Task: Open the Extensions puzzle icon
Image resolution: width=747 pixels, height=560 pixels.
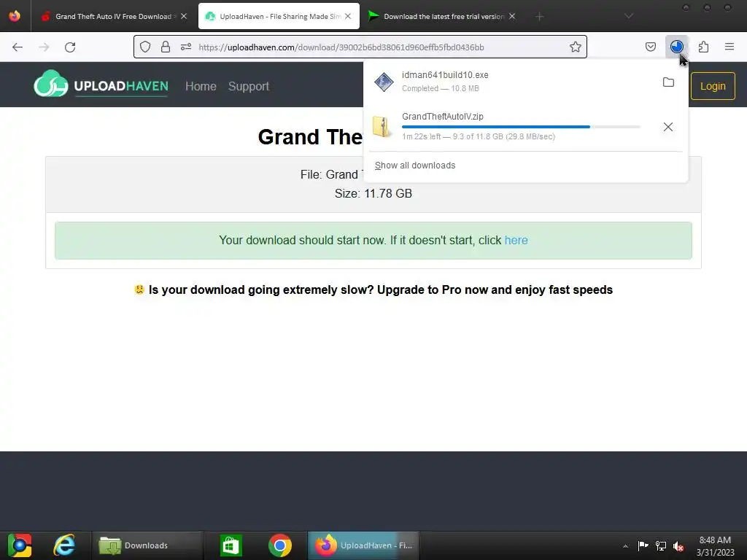Action: pyautogui.click(x=704, y=47)
